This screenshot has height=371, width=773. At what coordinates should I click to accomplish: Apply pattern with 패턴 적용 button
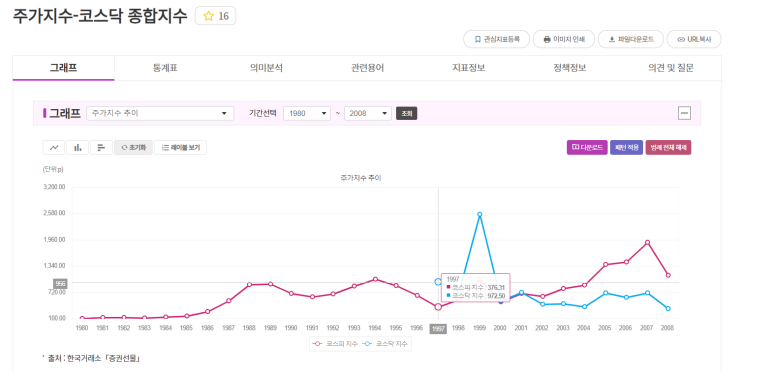coord(627,147)
